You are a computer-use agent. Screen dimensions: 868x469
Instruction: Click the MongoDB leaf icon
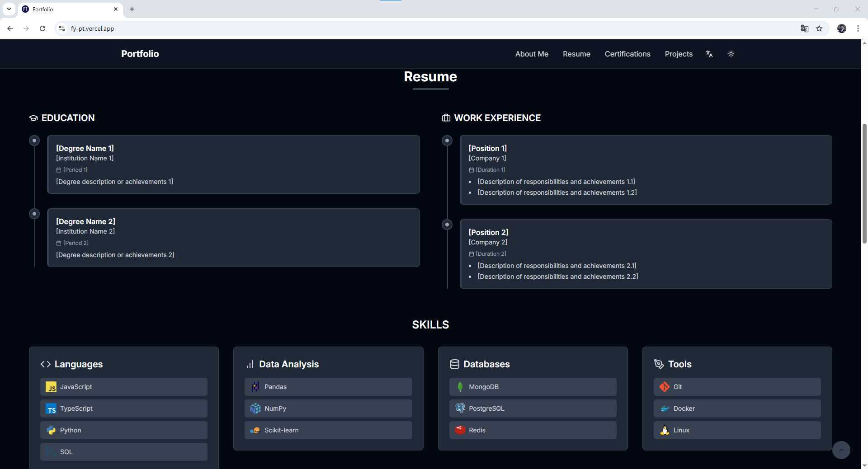(x=460, y=387)
